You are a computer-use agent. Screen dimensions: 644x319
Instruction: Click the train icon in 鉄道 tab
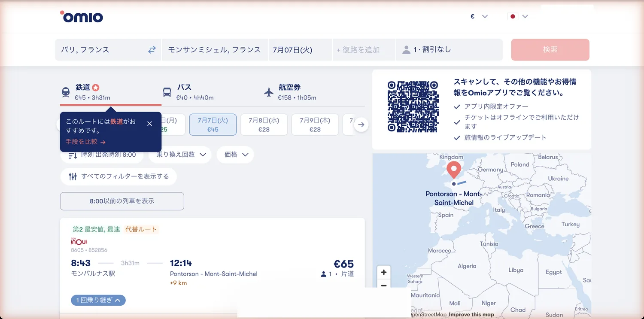(66, 92)
